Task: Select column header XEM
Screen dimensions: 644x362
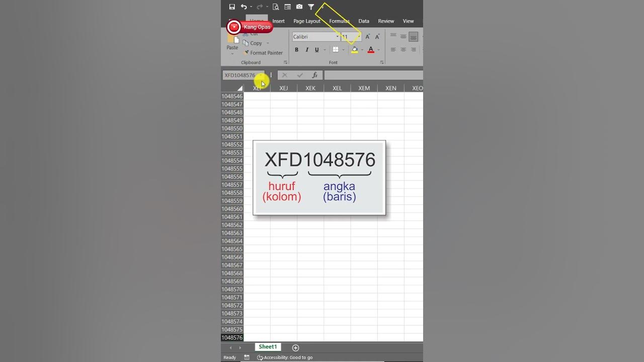Action: tap(364, 88)
